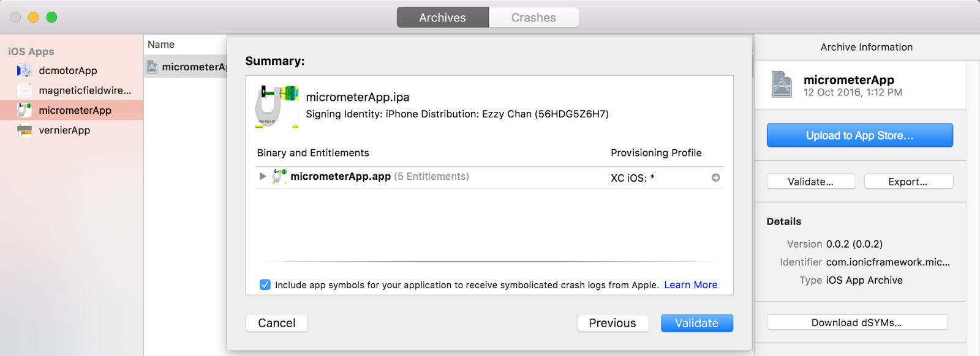Uncheck Include app symbols checkbox
Viewport: 980px width, 356px height.
[265, 284]
